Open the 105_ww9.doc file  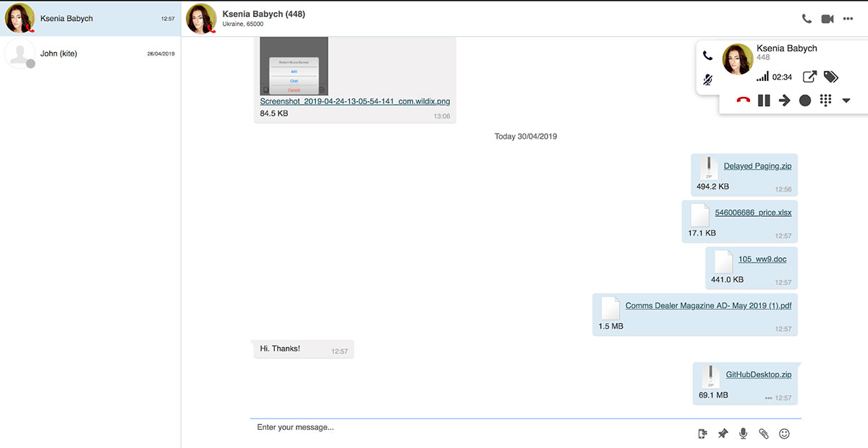pyautogui.click(x=763, y=259)
